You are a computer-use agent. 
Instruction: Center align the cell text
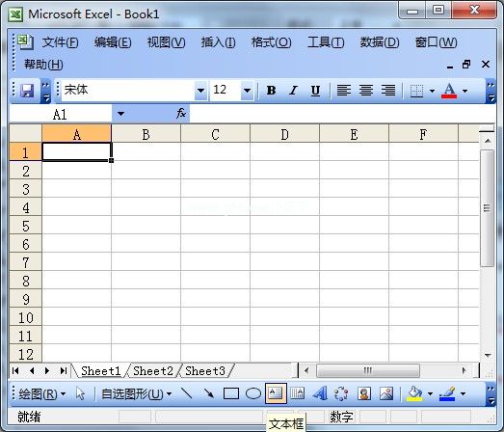click(x=366, y=91)
